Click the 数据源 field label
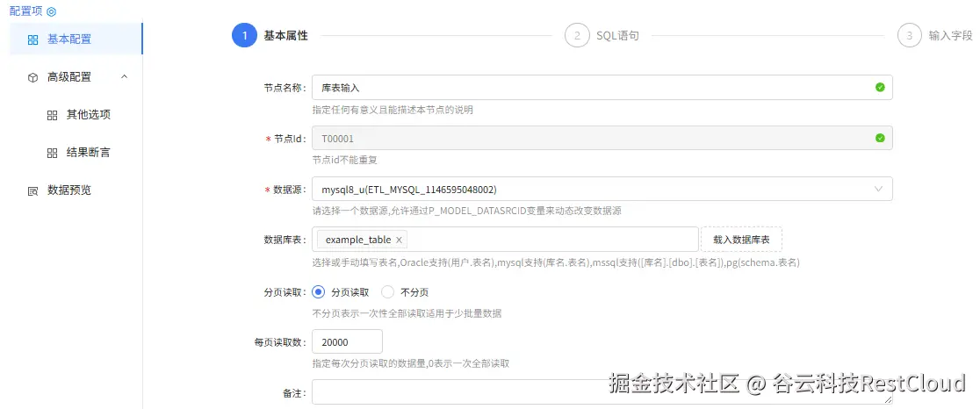Viewport: 980px width, 409px height. pos(290,190)
